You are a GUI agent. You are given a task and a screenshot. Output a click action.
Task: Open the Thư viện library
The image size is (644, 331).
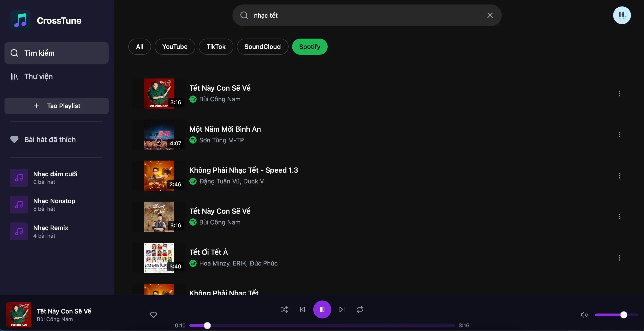[x=38, y=76]
